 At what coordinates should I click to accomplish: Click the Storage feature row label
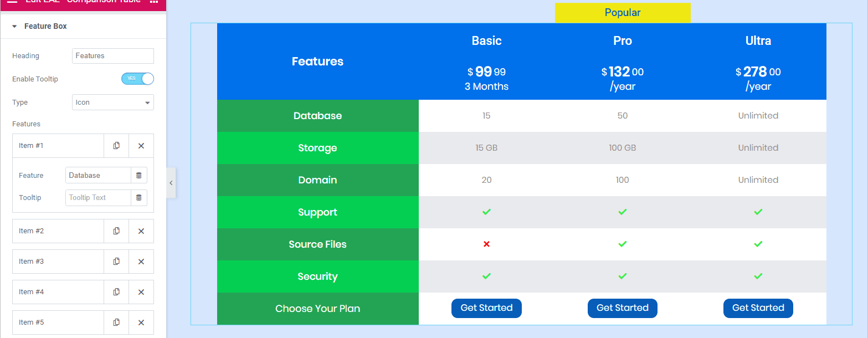317,148
